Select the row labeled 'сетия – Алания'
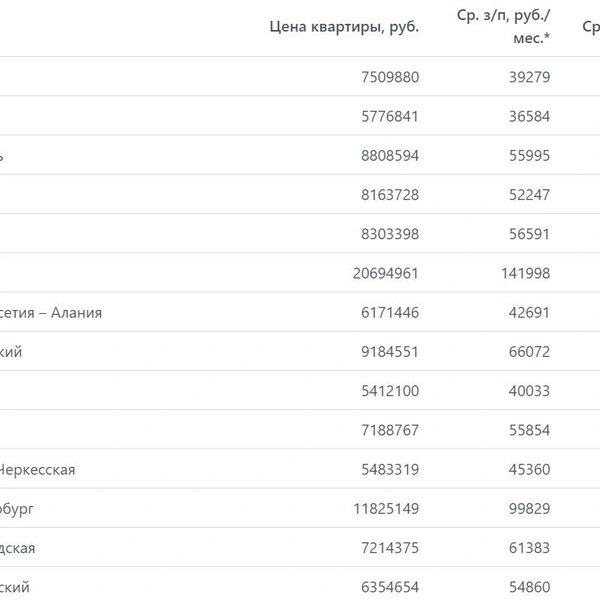Screen dimensions: 600x600 (x=300, y=313)
